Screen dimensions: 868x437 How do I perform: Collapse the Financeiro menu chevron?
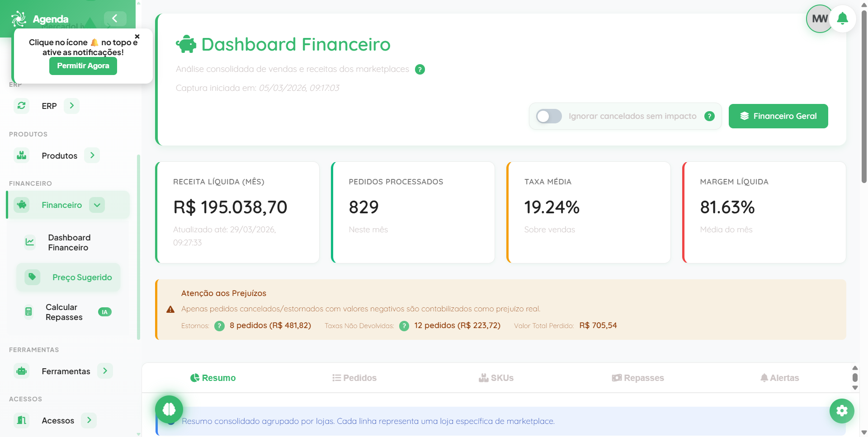(x=97, y=205)
